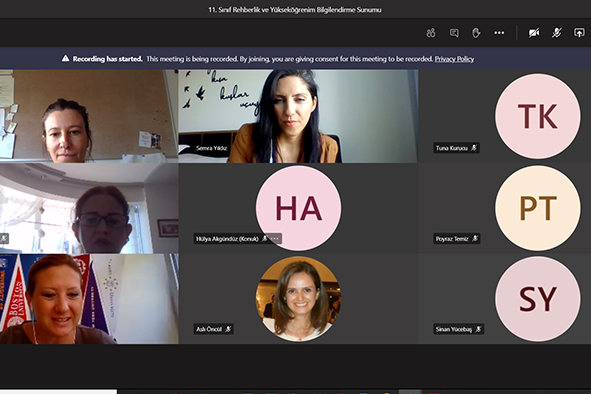Viewport: 591px width, 394px height.
Task: Select the video tile with Boston pennants
Action: [x=89, y=299]
